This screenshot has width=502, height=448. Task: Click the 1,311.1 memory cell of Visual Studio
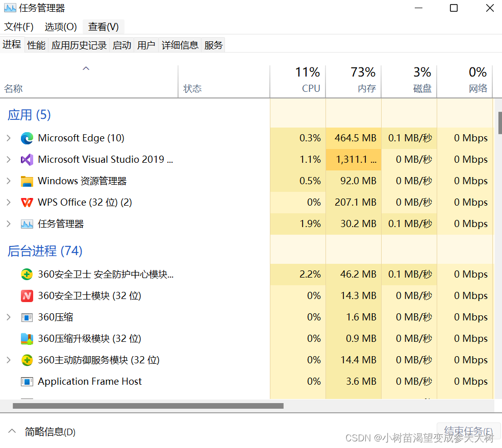point(354,160)
